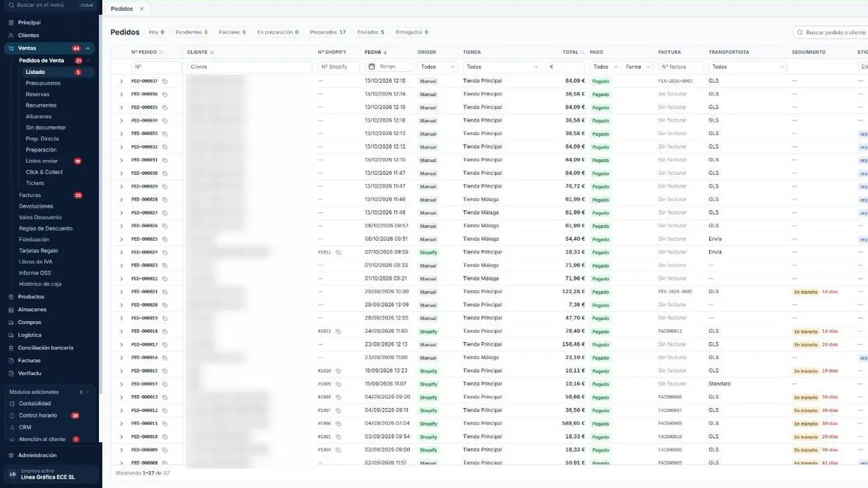
Task: Copy Shopify number #1012
Action: click(338, 252)
